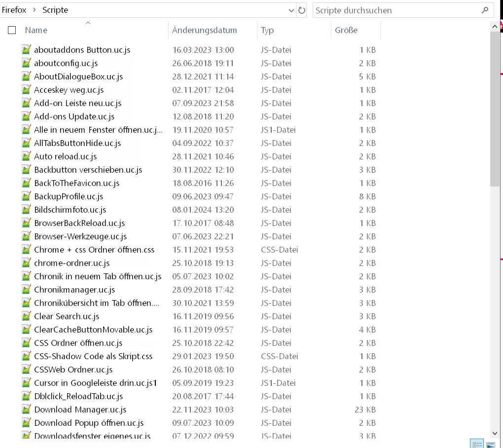This screenshot has width=503, height=448.
Task: Click the file icon of Bildschirmfoto.uc.js
Action: (26, 210)
